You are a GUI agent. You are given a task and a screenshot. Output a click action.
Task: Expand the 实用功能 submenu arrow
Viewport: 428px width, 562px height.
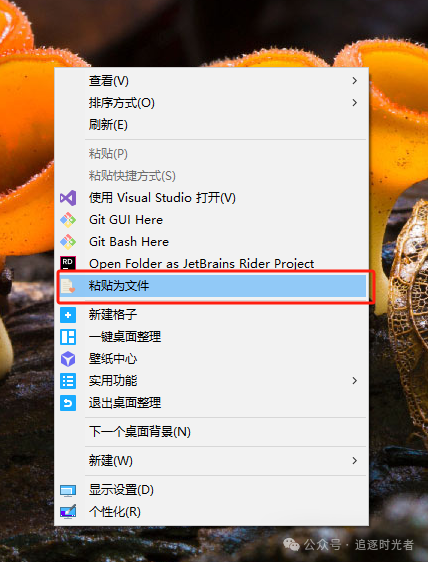355,381
